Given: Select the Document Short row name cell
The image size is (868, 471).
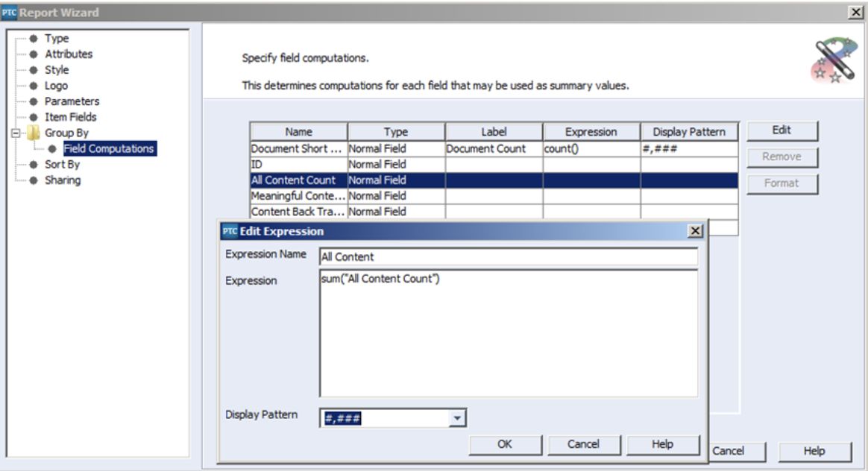Looking at the screenshot, I should (x=298, y=149).
